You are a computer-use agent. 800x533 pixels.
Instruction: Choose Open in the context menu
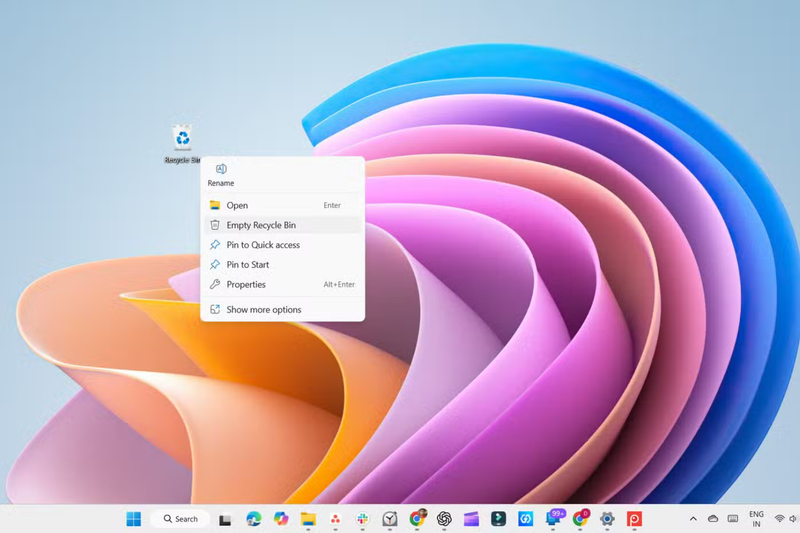(x=237, y=205)
